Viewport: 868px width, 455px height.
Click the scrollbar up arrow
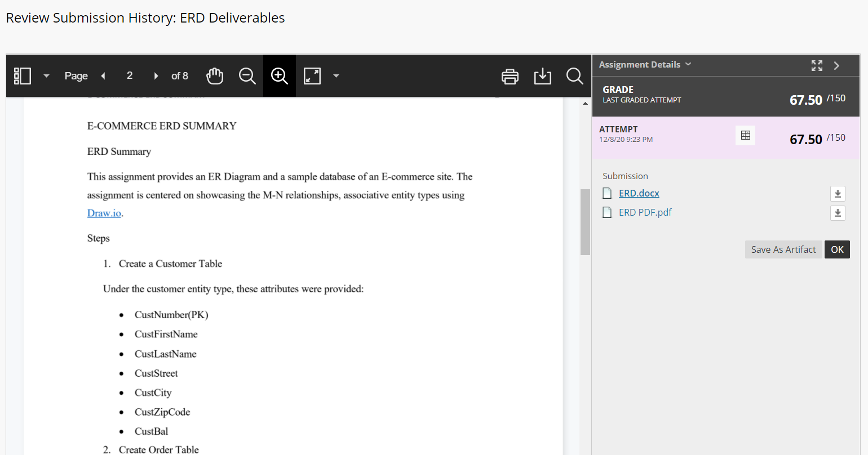point(585,104)
